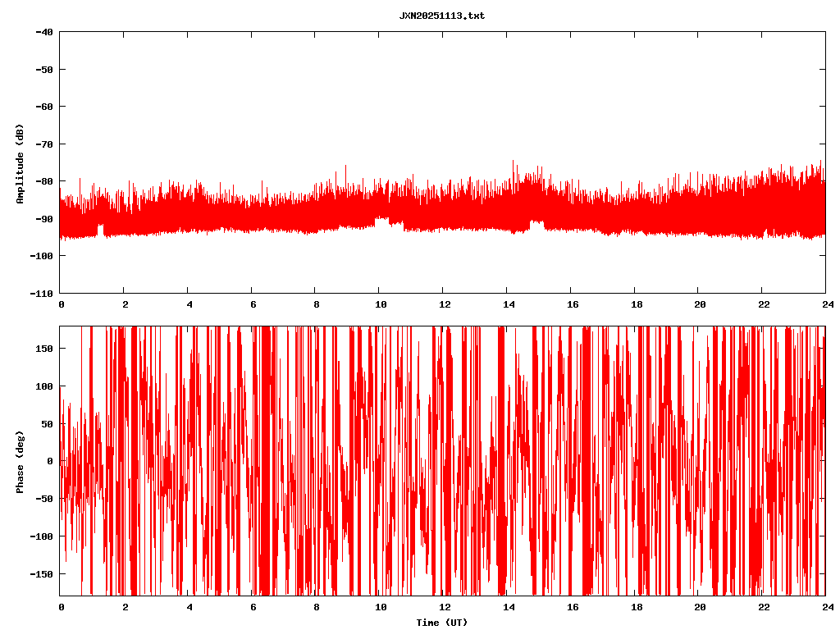Click the -70 amplitude axis tick label
The image size is (840, 630).
(x=44, y=144)
